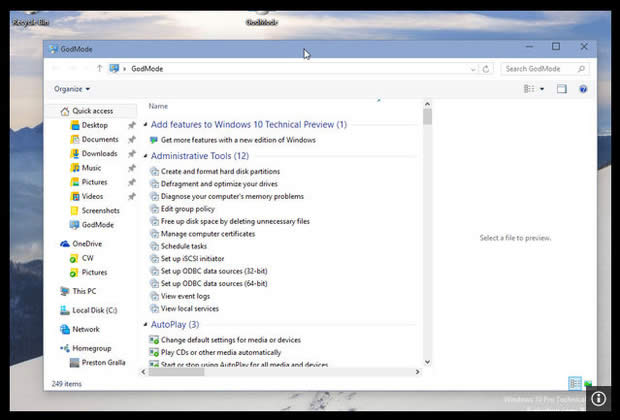Toggle the preview pane button

[562, 89]
